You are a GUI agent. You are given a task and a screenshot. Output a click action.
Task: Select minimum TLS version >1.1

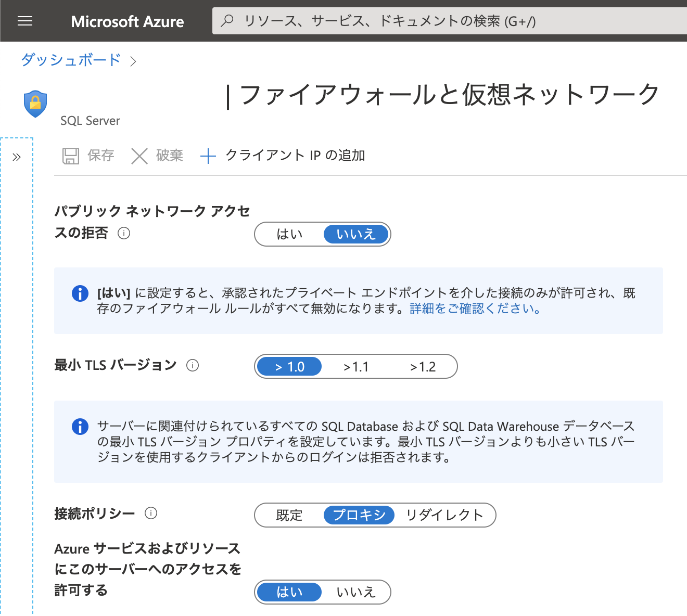(356, 367)
